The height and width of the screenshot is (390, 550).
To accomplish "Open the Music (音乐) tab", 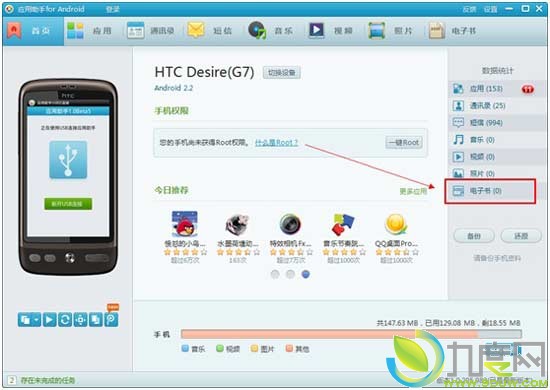I will point(270,31).
